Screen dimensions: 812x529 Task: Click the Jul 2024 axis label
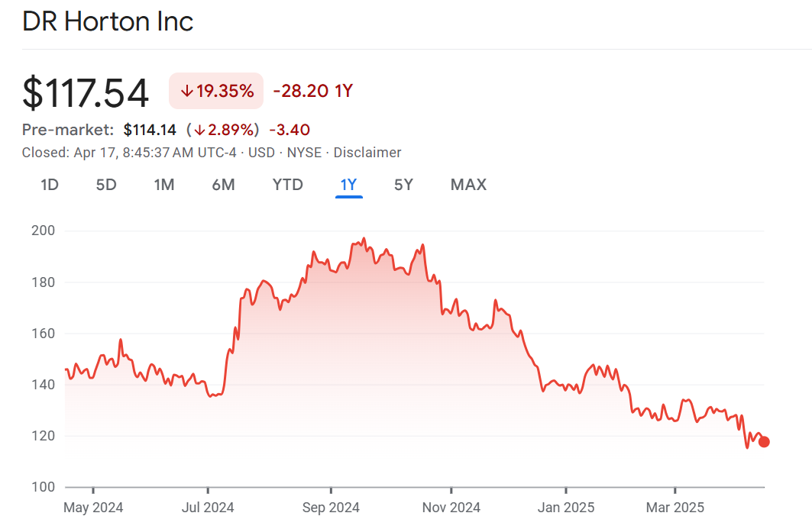coord(208,507)
